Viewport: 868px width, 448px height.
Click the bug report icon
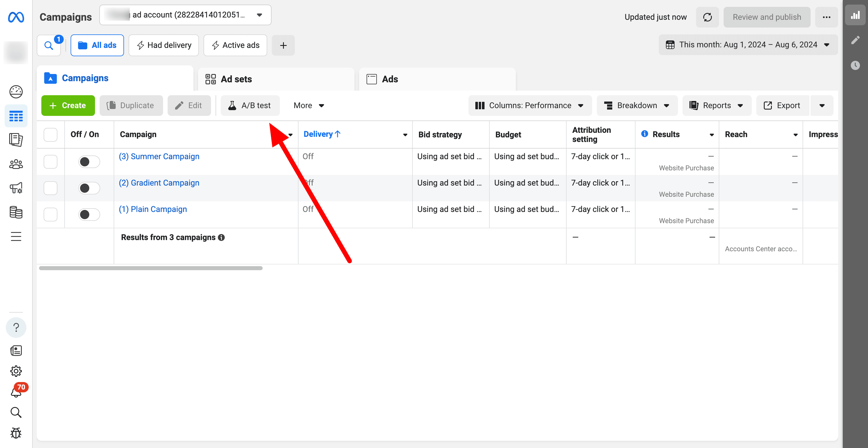point(16,433)
